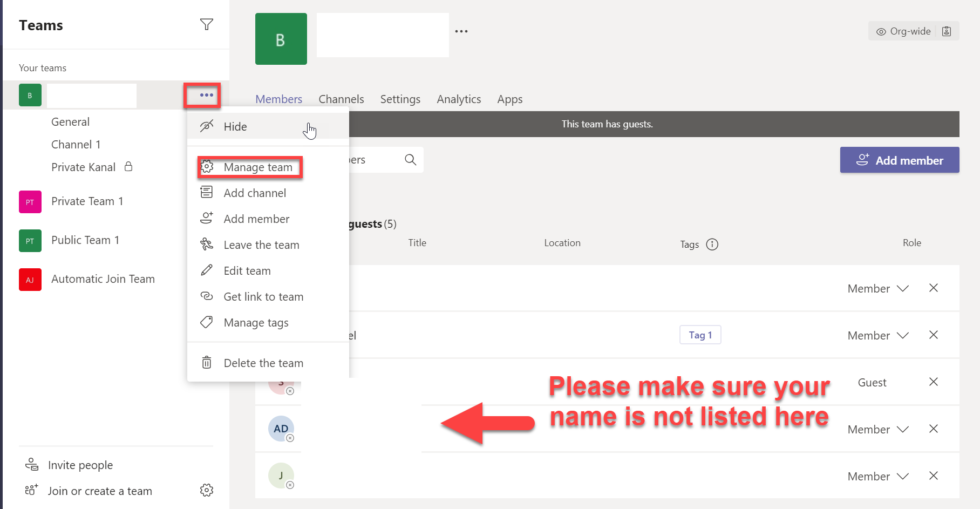
Task: Remove the Tag 1 member with X
Action: click(934, 335)
